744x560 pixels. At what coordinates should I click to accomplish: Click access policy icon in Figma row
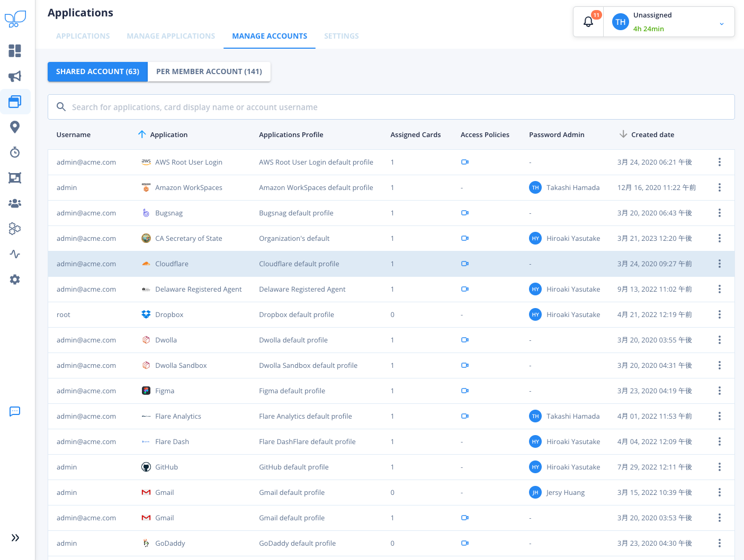[x=465, y=391]
